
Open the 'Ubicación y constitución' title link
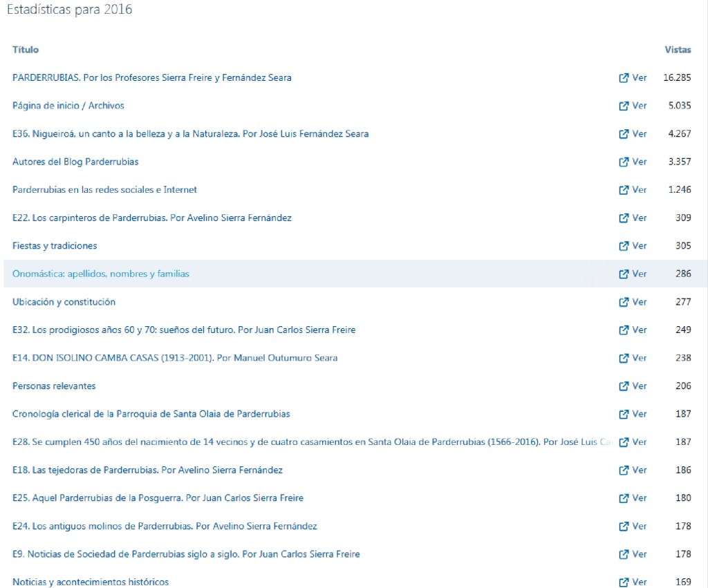pos(64,302)
